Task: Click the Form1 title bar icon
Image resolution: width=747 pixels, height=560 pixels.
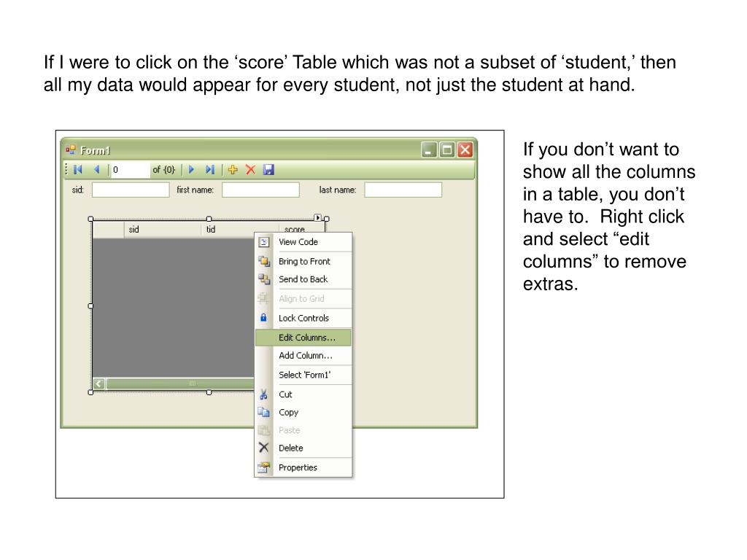Action: (71, 150)
